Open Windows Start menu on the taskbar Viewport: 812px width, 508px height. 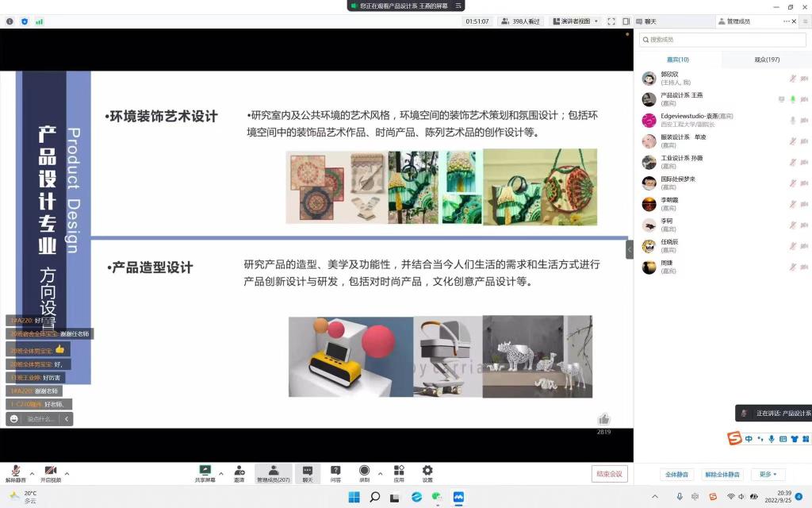pyautogui.click(x=354, y=497)
